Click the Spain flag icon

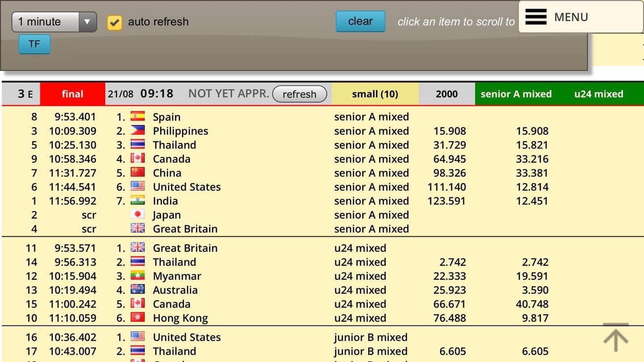[137, 117]
